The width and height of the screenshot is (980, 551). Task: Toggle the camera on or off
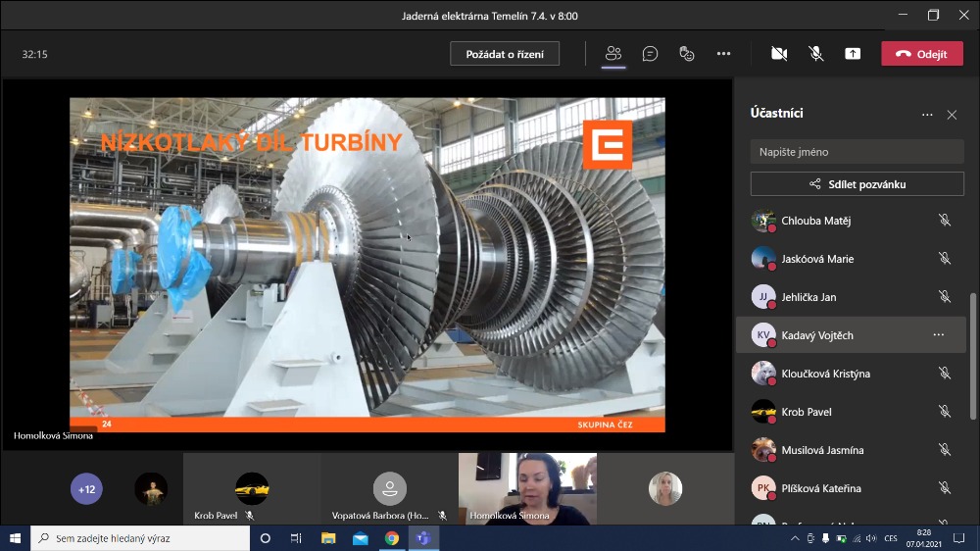pyautogui.click(x=779, y=54)
